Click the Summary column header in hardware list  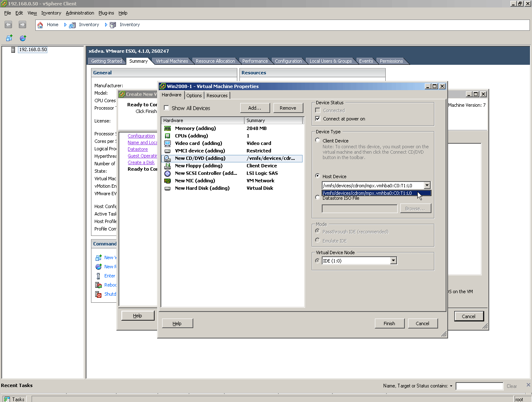tap(274, 120)
